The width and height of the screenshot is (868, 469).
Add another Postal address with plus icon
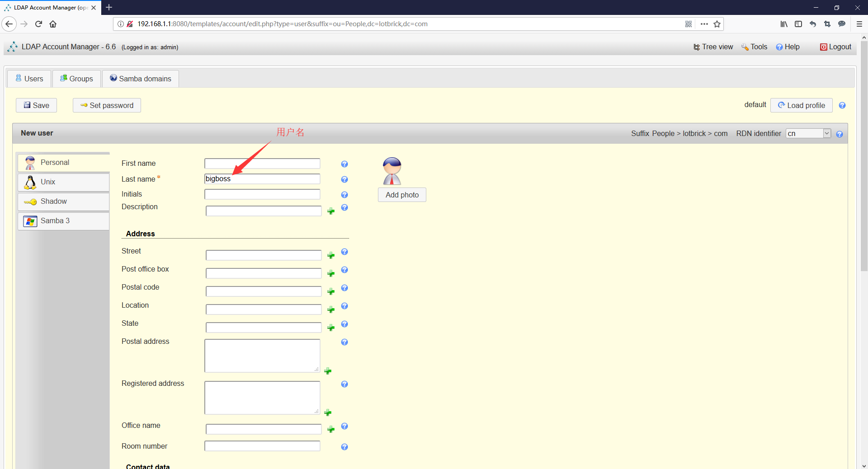coord(328,371)
